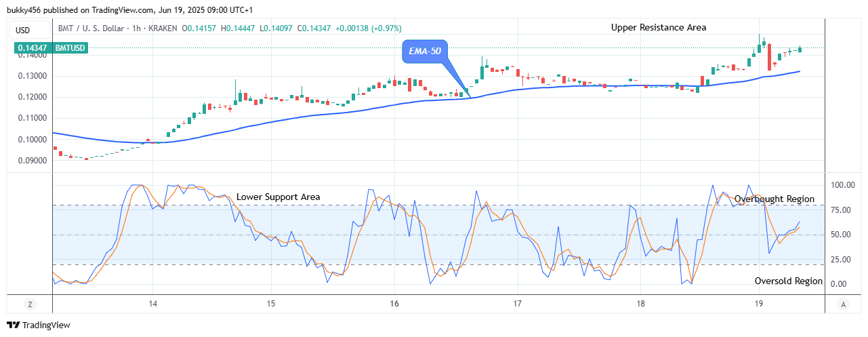Click date label 14 on time axis
868x337 pixels.
pyautogui.click(x=152, y=304)
